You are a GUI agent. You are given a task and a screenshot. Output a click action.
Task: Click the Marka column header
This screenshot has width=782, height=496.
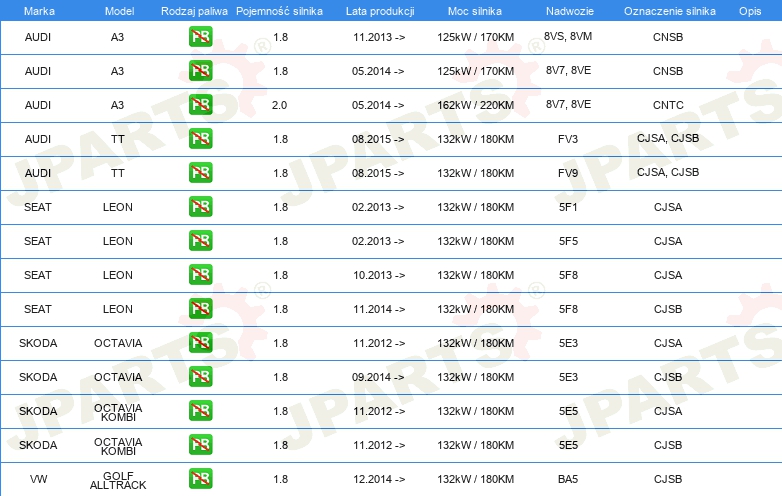coord(39,11)
